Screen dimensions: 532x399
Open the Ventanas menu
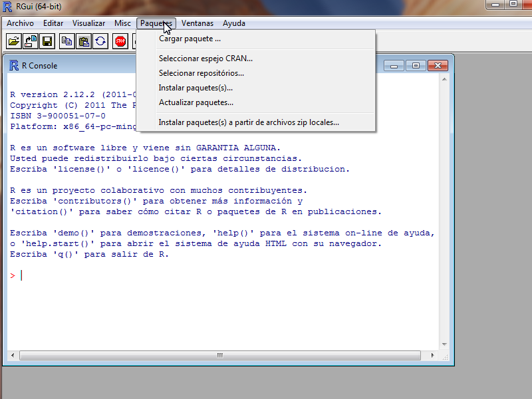tap(198, 23)
